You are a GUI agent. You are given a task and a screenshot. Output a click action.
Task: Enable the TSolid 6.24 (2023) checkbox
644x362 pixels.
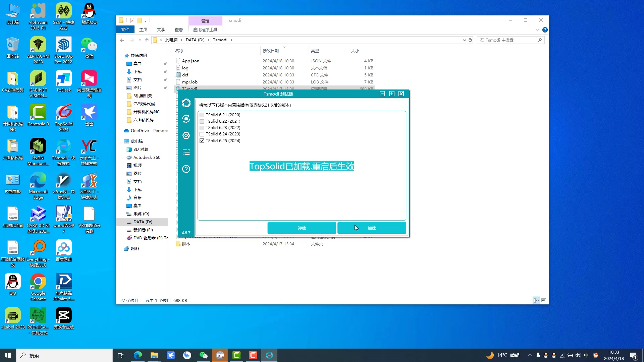pyautogui.click(x=202, y=134)
